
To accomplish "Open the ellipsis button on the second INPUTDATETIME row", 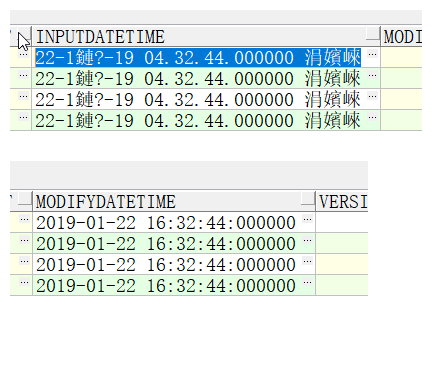I will [373, 75].
